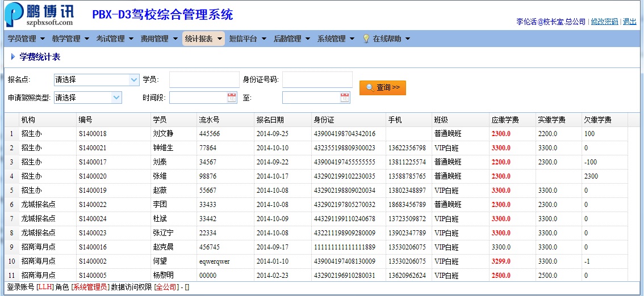
Task: Sort by the 班级 column header
Action: click(x=461, y=120)
